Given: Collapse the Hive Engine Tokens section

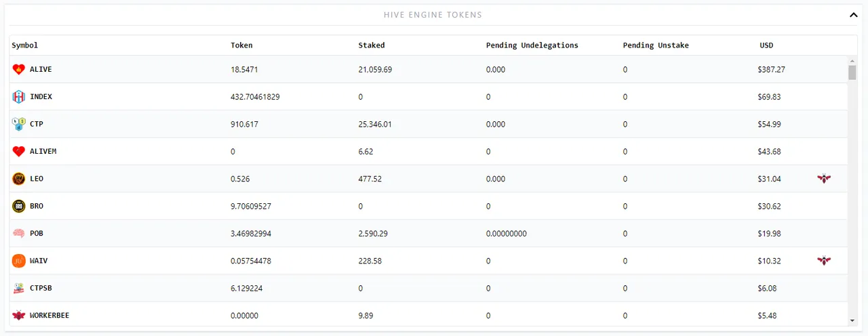Looking at the screenshot, I should click(853, 14).
